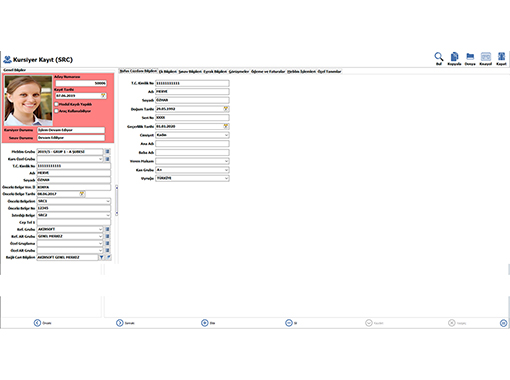Viewport: 510px width, 380px height.
Task: Open the calendar picker for Kayıt Tarihi
Action: [x=103, y=96]
